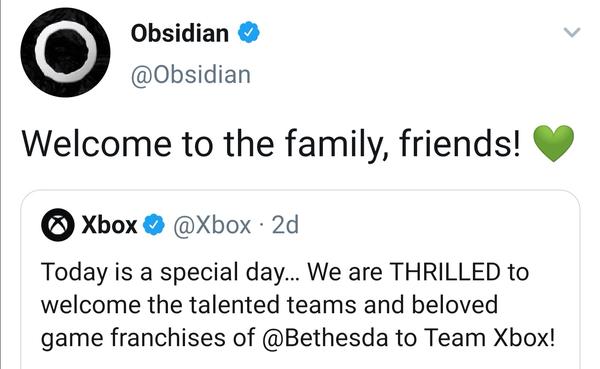Select the "Welcome to the family" tweet text
This screenshot has width=600, height=369.
pos(271,144)
